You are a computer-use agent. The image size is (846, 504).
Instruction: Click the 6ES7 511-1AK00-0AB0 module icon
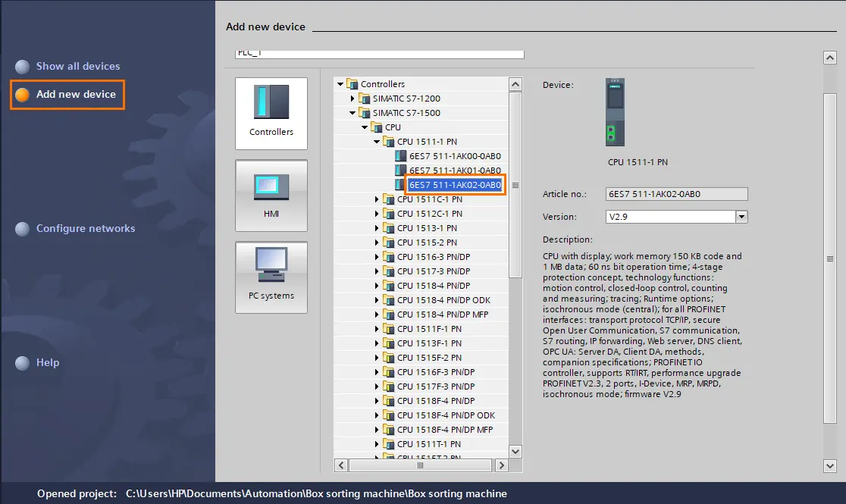[400, 156]
